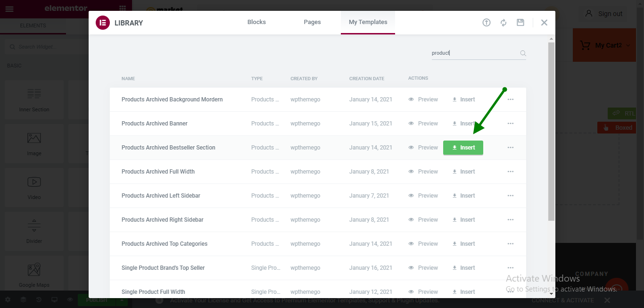Preview Single Product Brand's Top Seller template
This screenshot has height=308, width=644.
423,268
